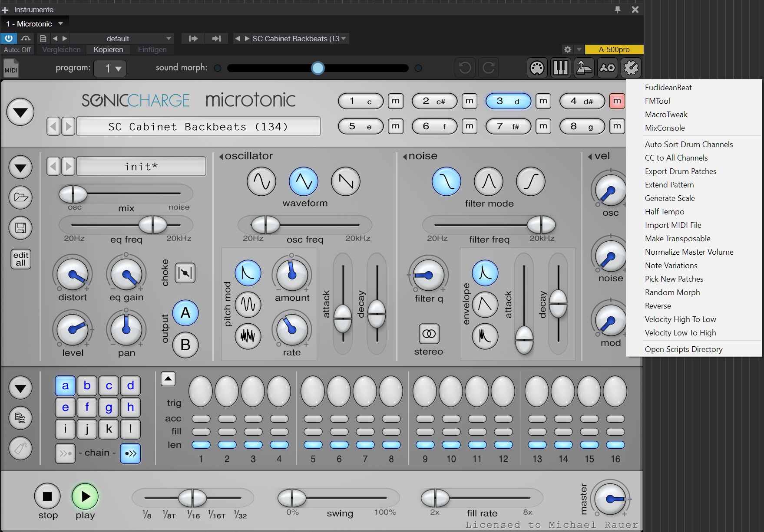Click the sound morph slider handle
Screen dimensions: 764x532
click(x=318, y=68)
